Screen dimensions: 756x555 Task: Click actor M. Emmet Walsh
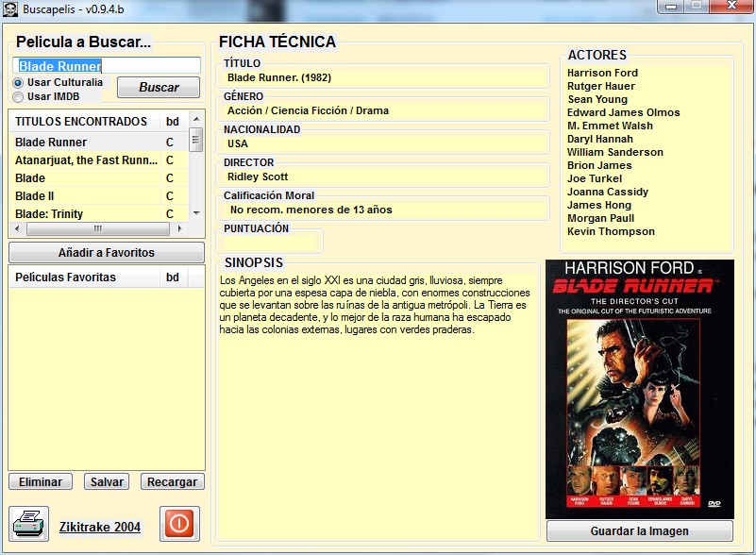click(x=610, y=126)
